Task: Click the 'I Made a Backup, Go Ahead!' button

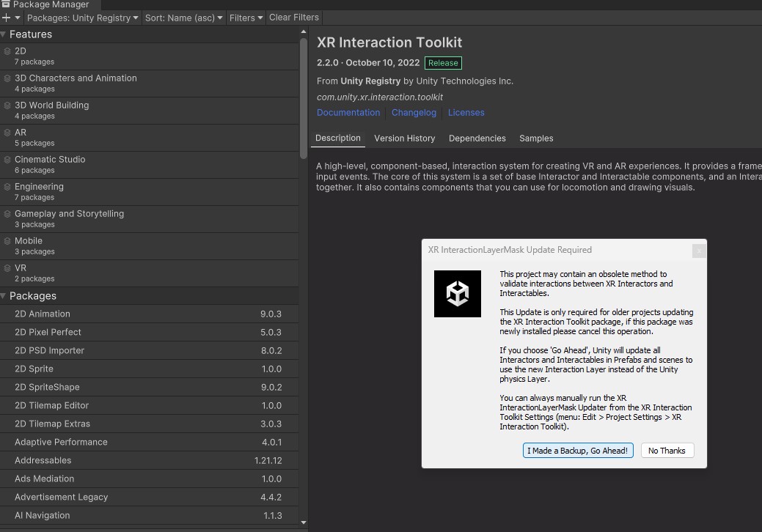Action: click(578, 451)
